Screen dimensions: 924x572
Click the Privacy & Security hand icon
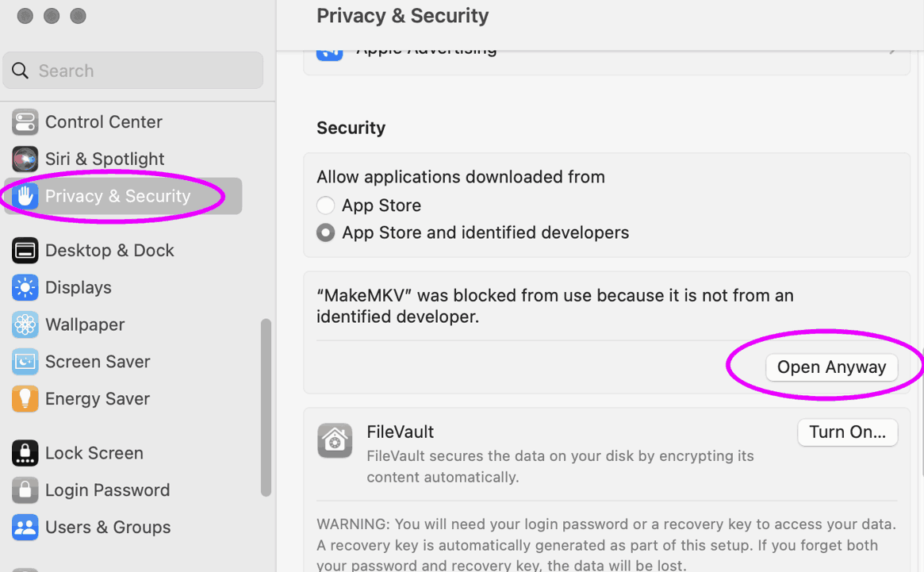25,196
